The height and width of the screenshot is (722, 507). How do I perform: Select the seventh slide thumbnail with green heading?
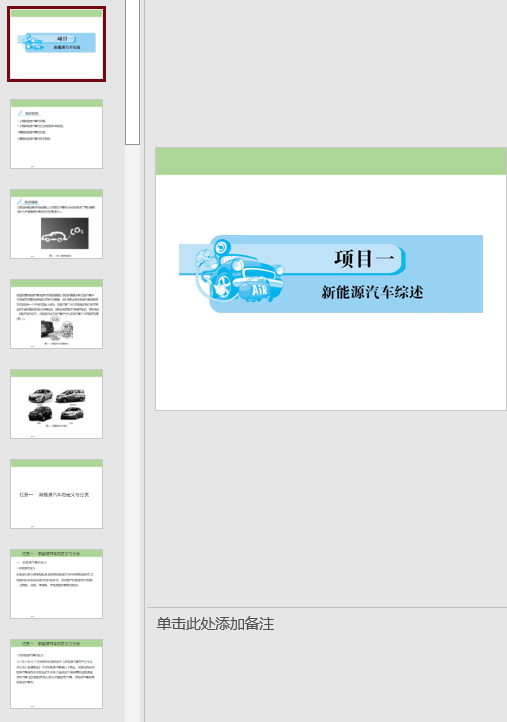pos(56,584)
